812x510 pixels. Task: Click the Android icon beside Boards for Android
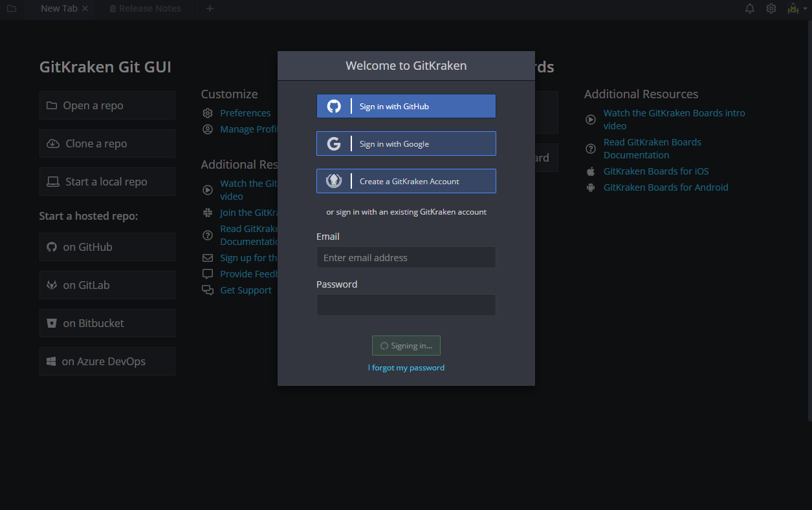click(591, 187)
